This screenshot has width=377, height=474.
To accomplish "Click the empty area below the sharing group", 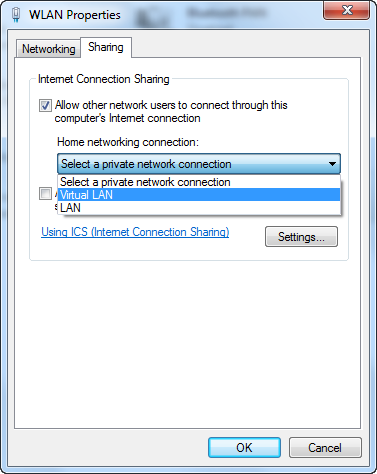I will (x=188, y=343).
